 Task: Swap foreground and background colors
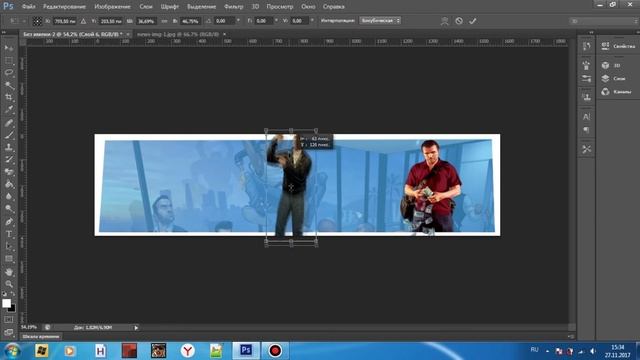pyautogui.click(x=13, y=294)
